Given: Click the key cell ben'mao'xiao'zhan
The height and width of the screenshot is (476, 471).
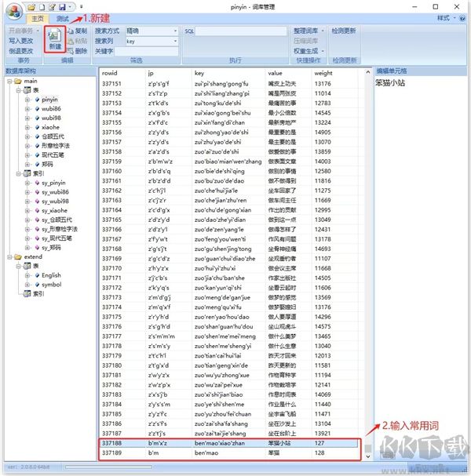Looking at the screenshot, I should (x=219, y=443).
